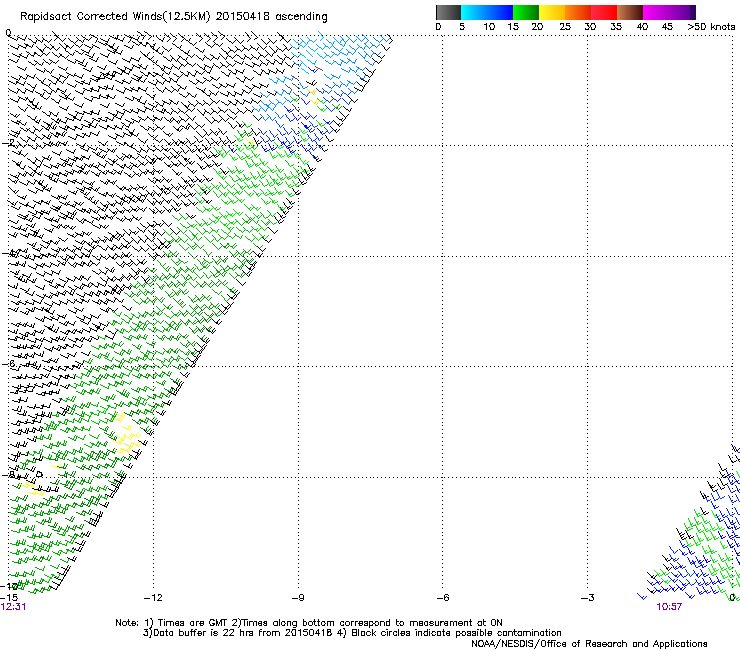Image resolution: width=740 pixels, height=650 pixels.
Task: Click the '-12' longitude axis label
Action: pyautogui.click(x=153, y=598)
